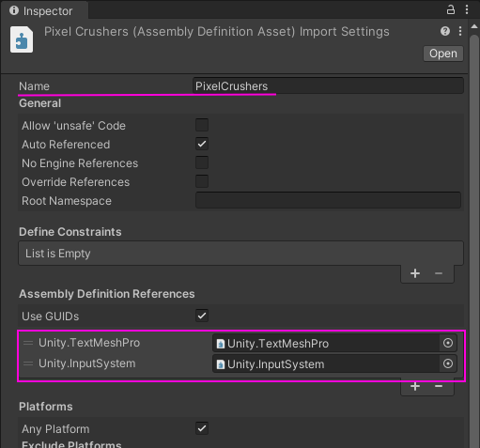Grab the Unity.TextMeshPro row reorder handle
Image resolution: width=480 pixels, height=448 pixels.
[x=28, y=343]
